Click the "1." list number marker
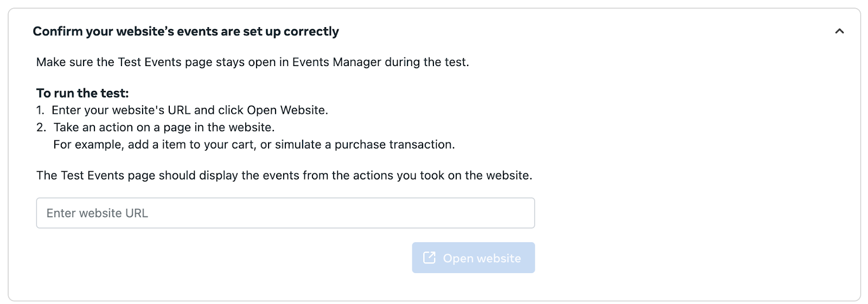 click(x=40, y=110)
